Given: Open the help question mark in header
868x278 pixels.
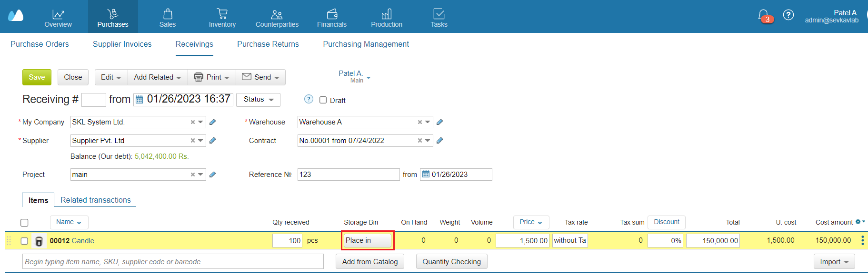Looking at the screenshot, I should (788, 15).
